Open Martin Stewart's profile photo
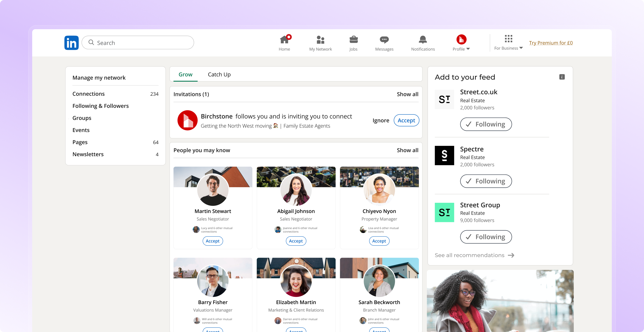The width and height of the screenshot is (644, 332). pos(213,190)
